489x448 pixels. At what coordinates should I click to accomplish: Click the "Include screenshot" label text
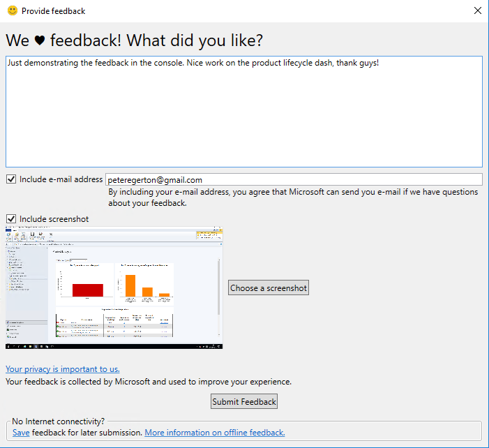54,219
